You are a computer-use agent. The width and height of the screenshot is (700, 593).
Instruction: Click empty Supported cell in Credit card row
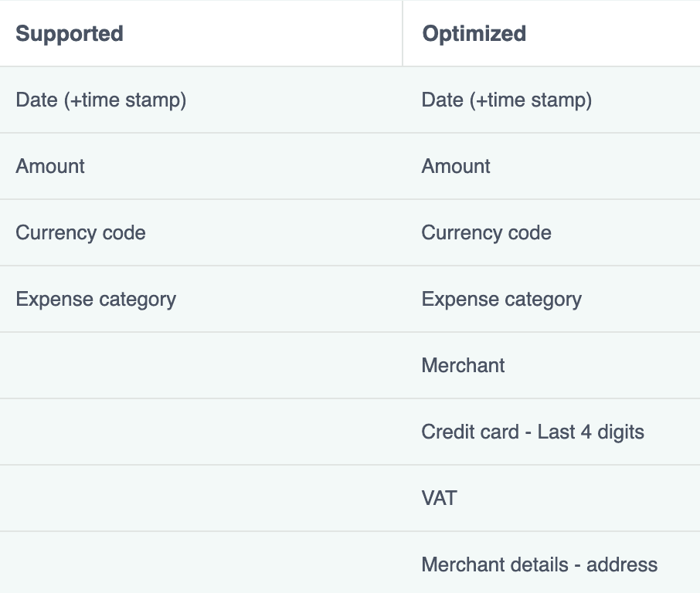click(201, 432)
